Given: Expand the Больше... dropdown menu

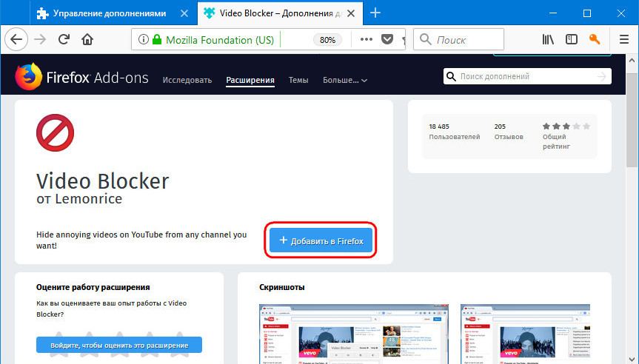Looking at the screenshot, I should click(345, 80).
